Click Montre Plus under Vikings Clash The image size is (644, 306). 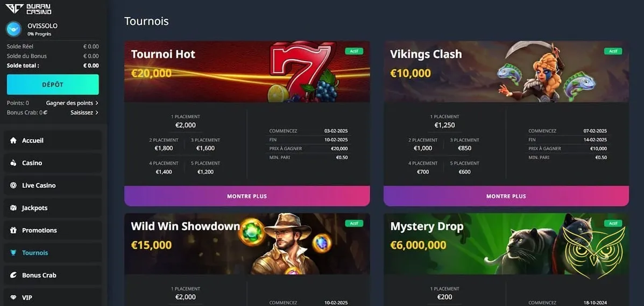(x=506, y=196)
